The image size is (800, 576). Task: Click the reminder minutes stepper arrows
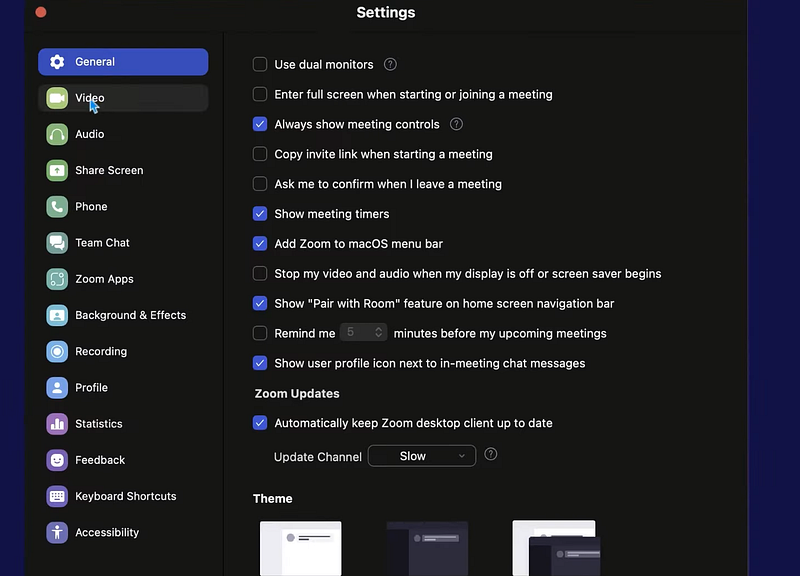pos(379,333)
